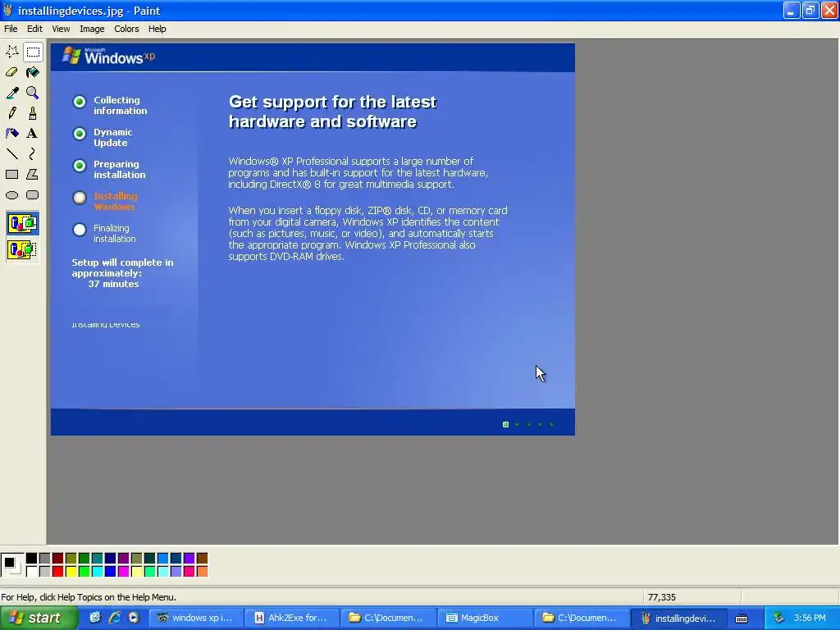
Task: Click inside the installingdevices.jpg canvas image
Action: (313, 239)
